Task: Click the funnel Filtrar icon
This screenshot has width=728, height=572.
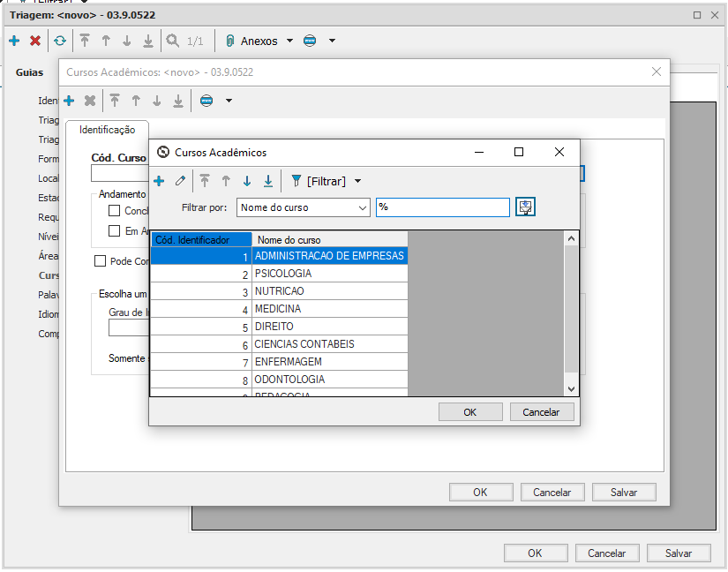Action: pos(296,181)
